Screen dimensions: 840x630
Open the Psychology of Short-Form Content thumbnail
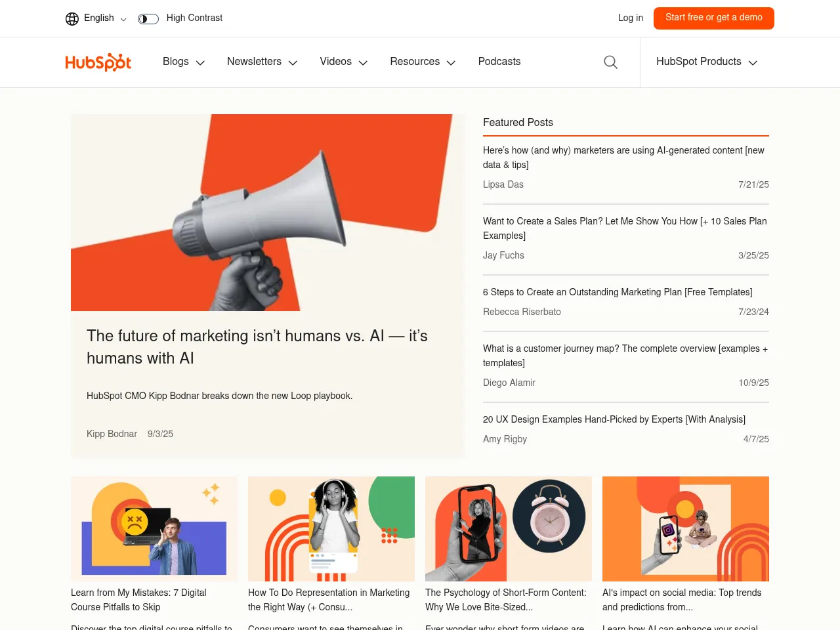[508, 529]
